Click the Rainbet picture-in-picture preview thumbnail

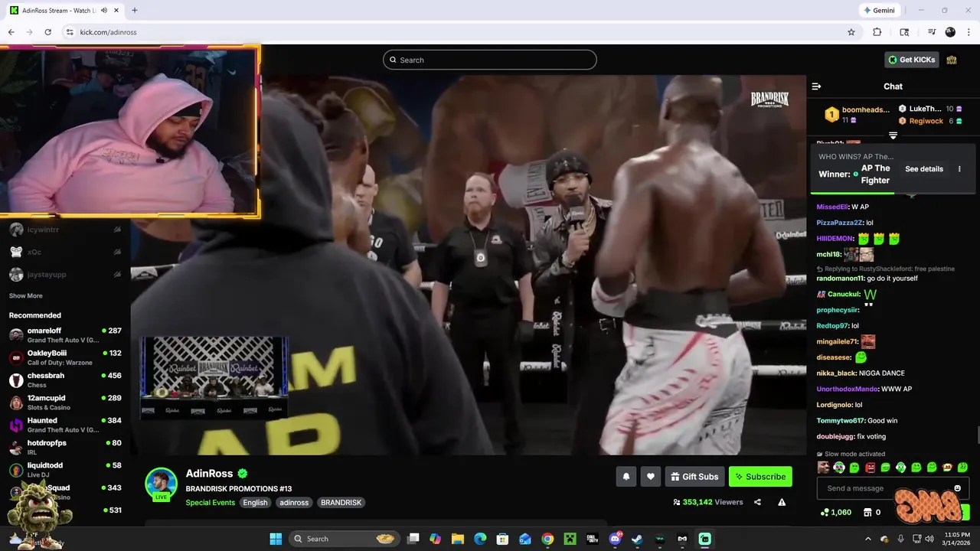click(214, 377)
